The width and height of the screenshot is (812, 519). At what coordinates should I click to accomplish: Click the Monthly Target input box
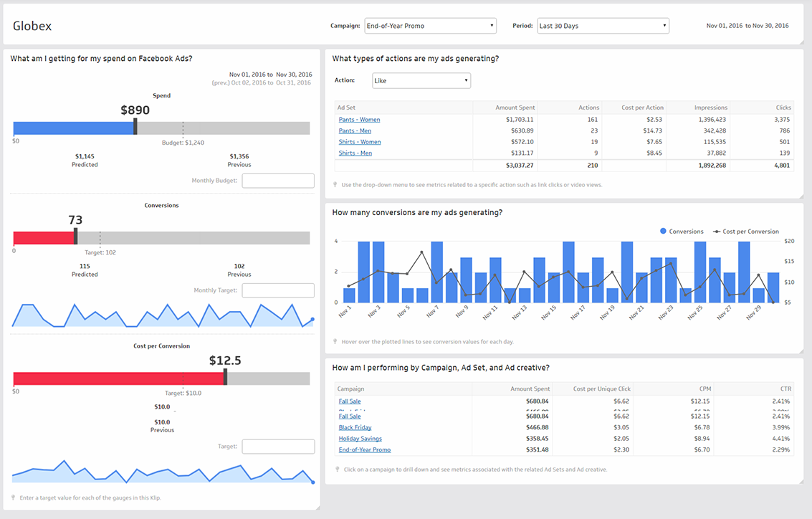278,290
